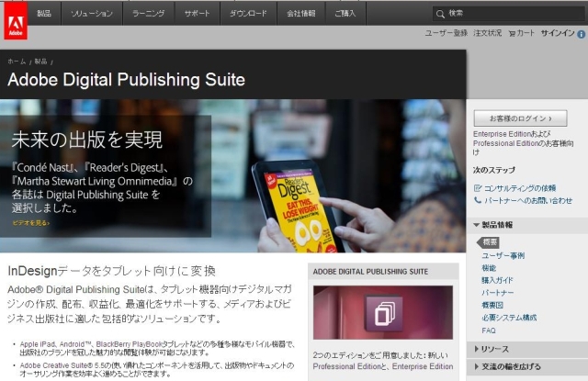Viewport: 588px width, 381px height.
Task: Click the cart icon next to カート
Action: [512, 34]
